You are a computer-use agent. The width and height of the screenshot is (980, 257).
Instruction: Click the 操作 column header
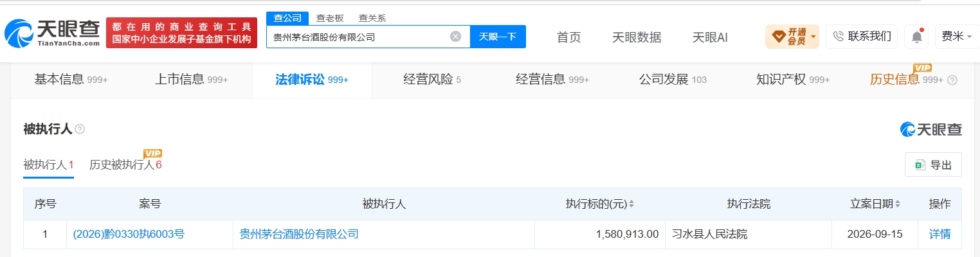click(939, 204)
